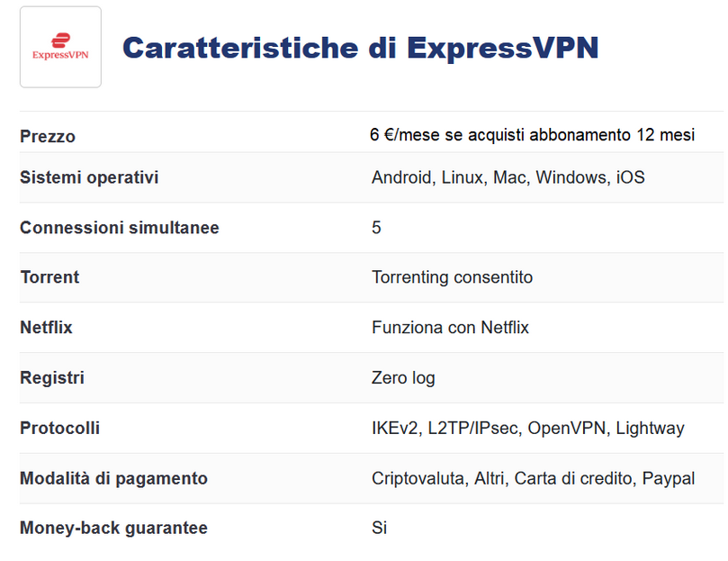
Task: Select the Registri row label
Action: click(52, 378)
